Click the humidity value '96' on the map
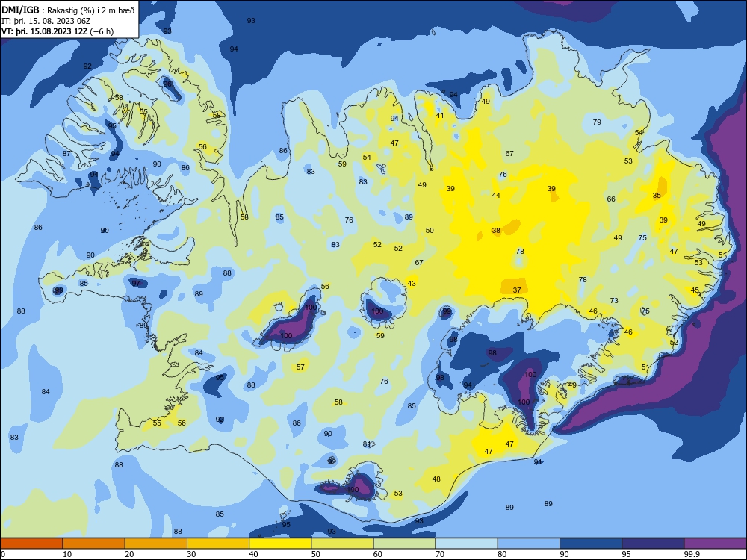Image resolution: width=747 pixels, height=560 pixels. click(x=167, y=84)
